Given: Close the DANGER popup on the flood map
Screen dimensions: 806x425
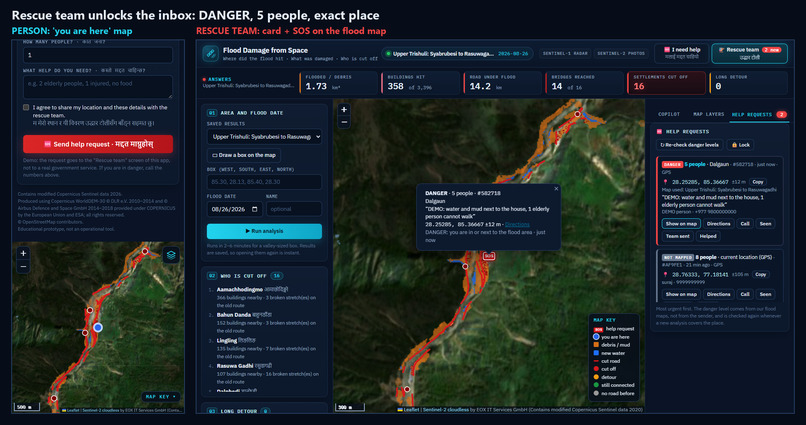Looking at the screenshot, I should coord(556,189).
